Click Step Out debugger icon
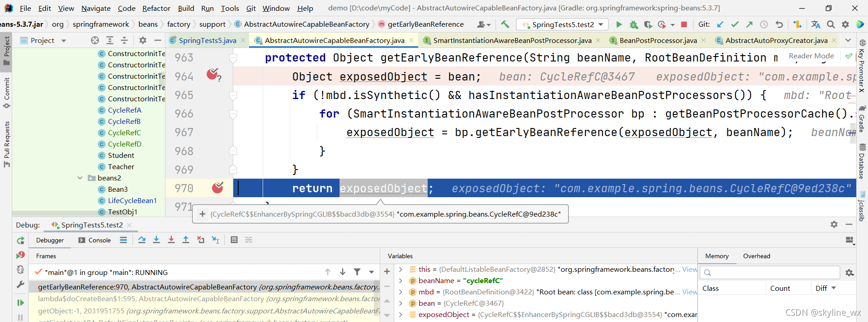The height and width of the screenshot is (322, 868). (x=185, y=240)
